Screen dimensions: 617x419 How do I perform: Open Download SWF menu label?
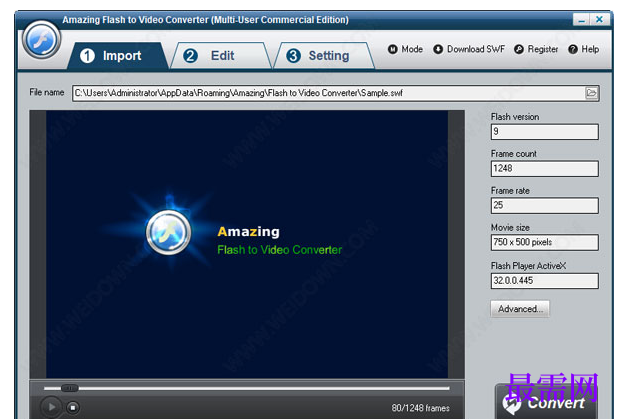tap(476, 49)
